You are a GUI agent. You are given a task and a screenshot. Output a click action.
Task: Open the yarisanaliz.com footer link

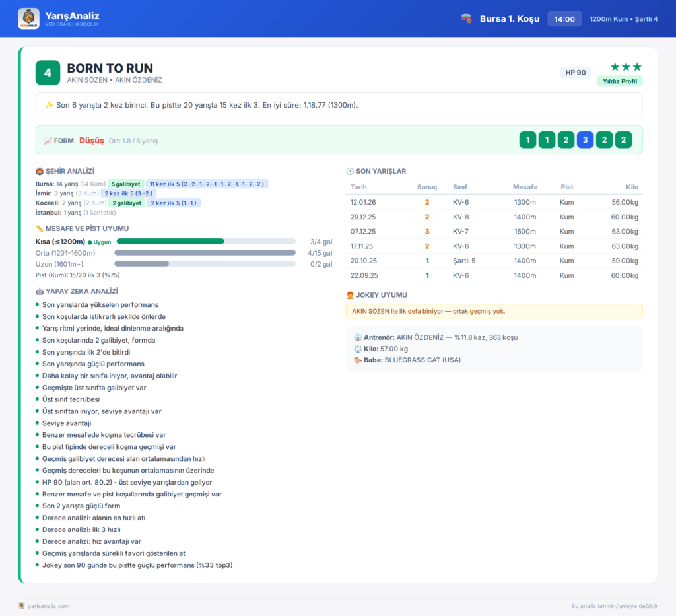tap(48, 606)
